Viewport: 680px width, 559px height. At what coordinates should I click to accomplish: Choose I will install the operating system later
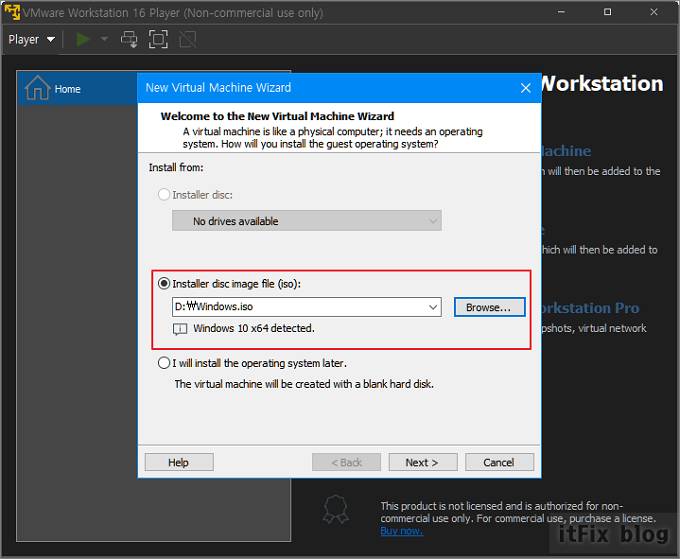coord(163,363)
